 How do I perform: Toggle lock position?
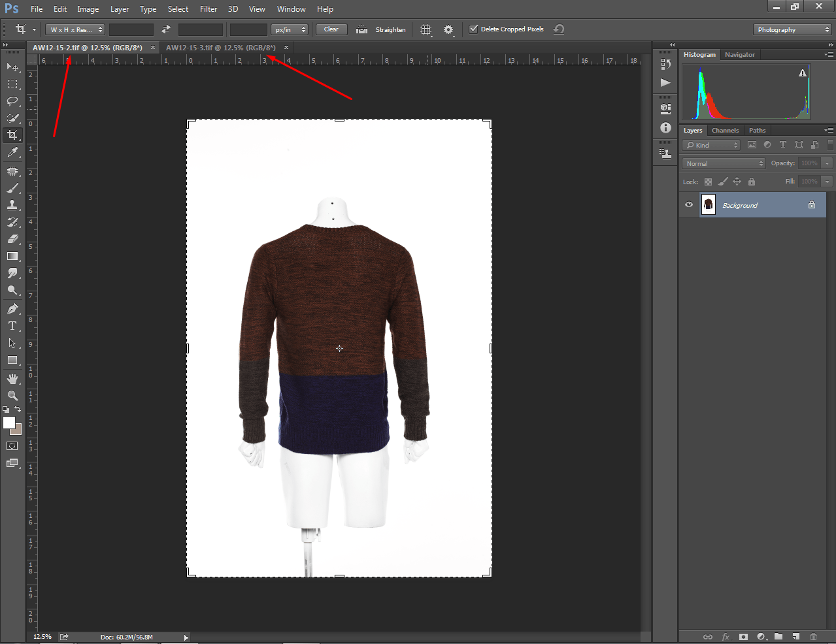737,182
